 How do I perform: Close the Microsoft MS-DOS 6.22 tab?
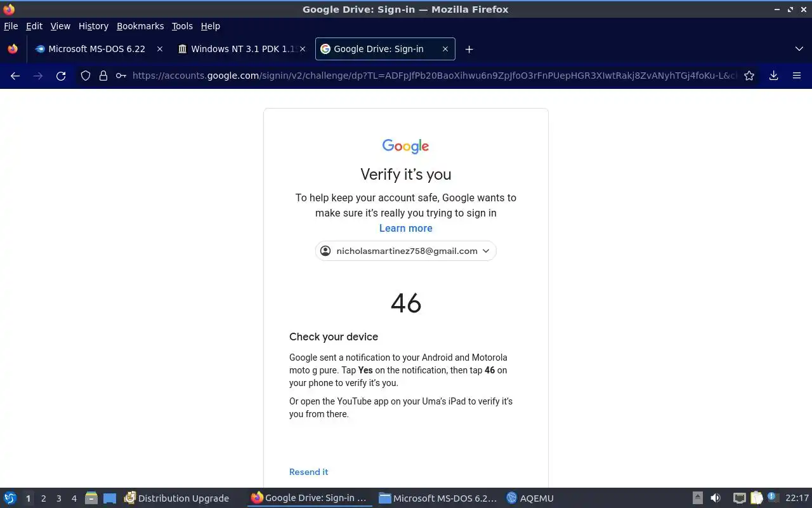[160, 49]
